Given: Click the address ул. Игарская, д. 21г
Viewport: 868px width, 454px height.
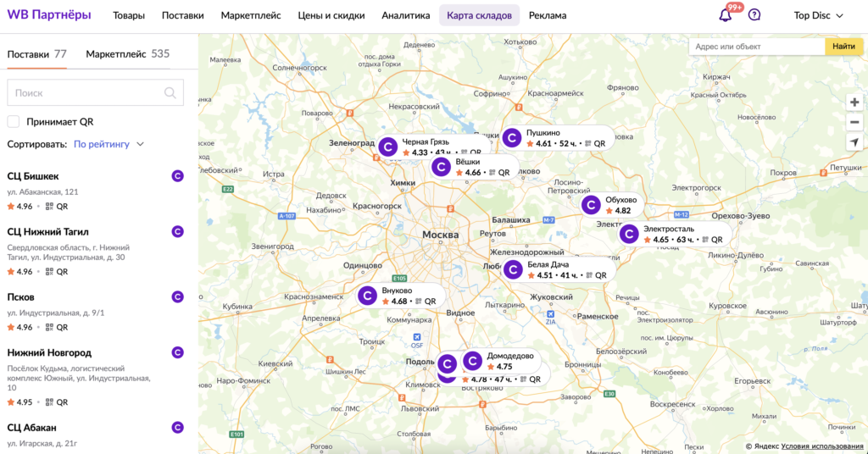Looking at the screenshot, I should (42, 444).
